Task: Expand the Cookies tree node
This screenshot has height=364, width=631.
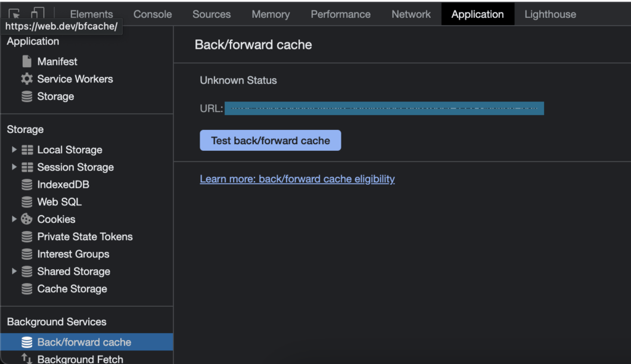Action: tap(14, 219)
